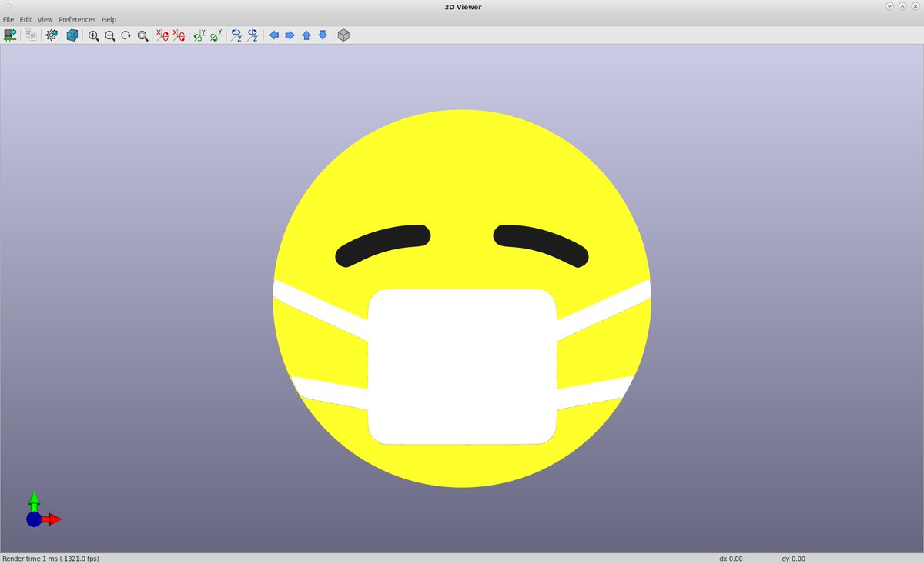The height and width of the screenshot is (564, 924).
Task: Click the redraw view icon
Action: pyautogui.click(x=126, y=35)
